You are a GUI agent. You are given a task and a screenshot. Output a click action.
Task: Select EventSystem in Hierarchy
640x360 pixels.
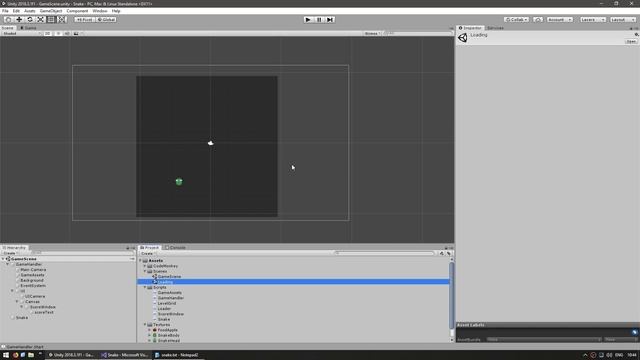pos(33,285)
